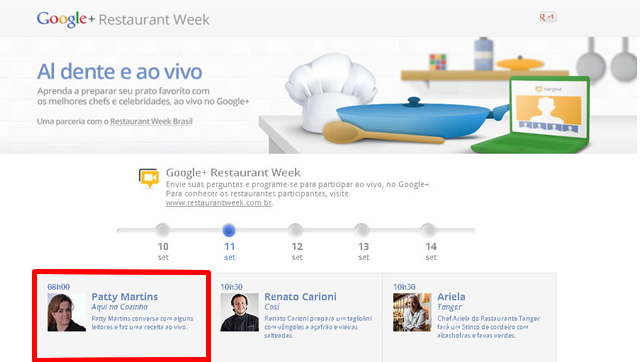The image size is (640, 362).
Task: Open Patty Martins photo thumbnail
Action: tap(67, 312)
